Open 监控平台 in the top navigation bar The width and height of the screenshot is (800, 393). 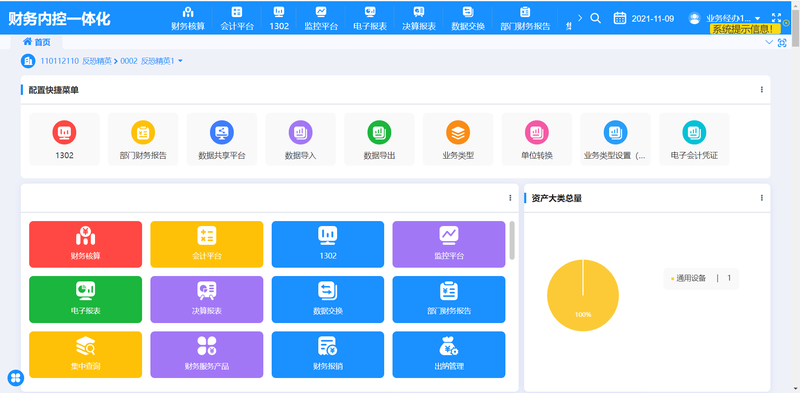click(321, 18)
